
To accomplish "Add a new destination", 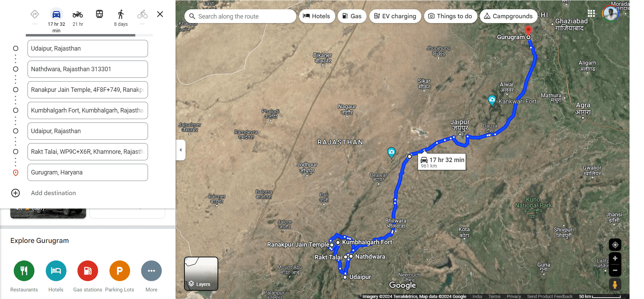I will tap(53, 193).
